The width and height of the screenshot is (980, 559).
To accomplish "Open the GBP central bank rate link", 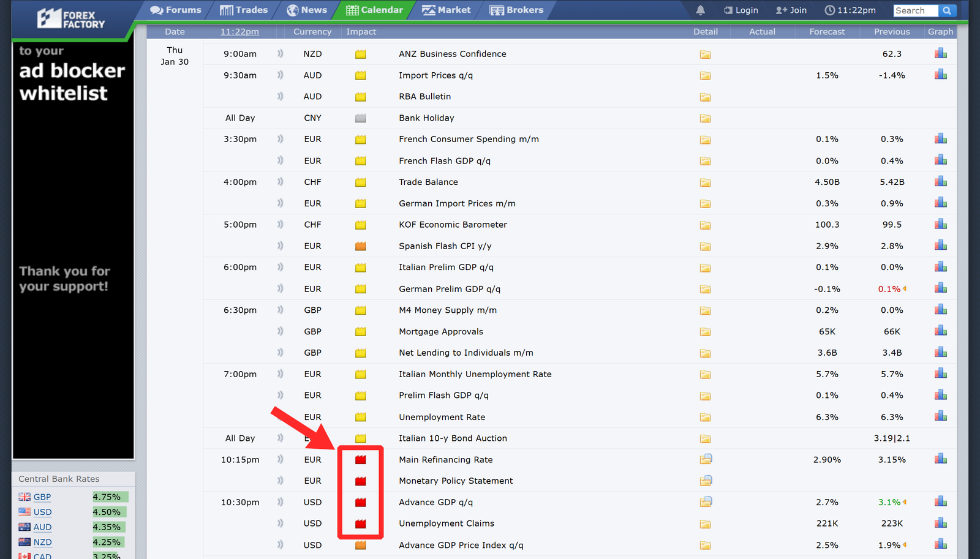I will pyautogui.click(x=42, y=497).
